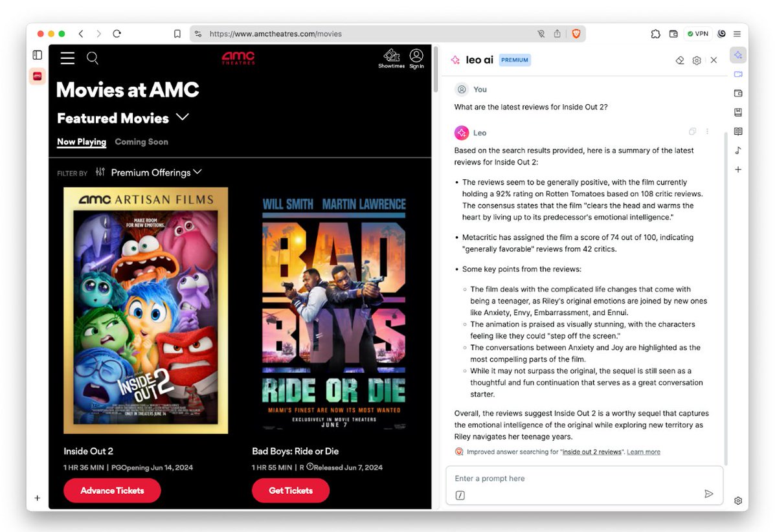Open the Bad Boys: Ride or Die title link
Screen dimensions: 777x532
(x=295, y=451)
